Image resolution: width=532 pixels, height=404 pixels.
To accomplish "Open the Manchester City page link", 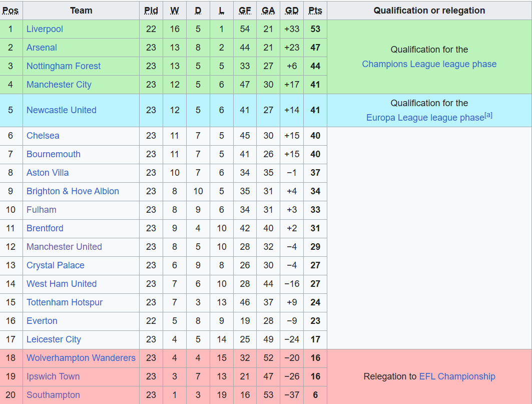I will pyautogui.click(x=59, y=85).
